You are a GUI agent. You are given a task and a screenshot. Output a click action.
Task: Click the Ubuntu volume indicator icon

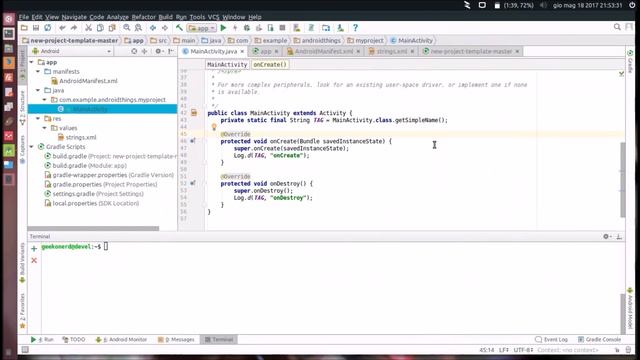click(x=543, y=5)
